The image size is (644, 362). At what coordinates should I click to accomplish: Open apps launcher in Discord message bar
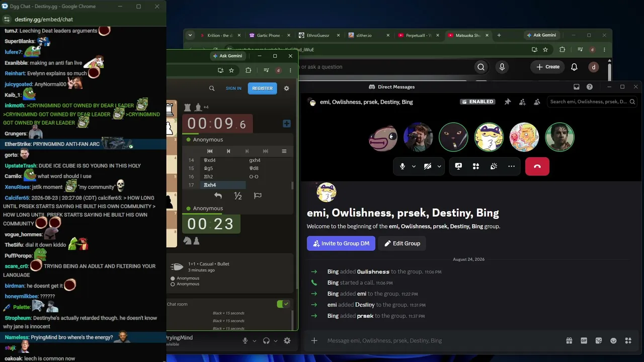point(628,340)
